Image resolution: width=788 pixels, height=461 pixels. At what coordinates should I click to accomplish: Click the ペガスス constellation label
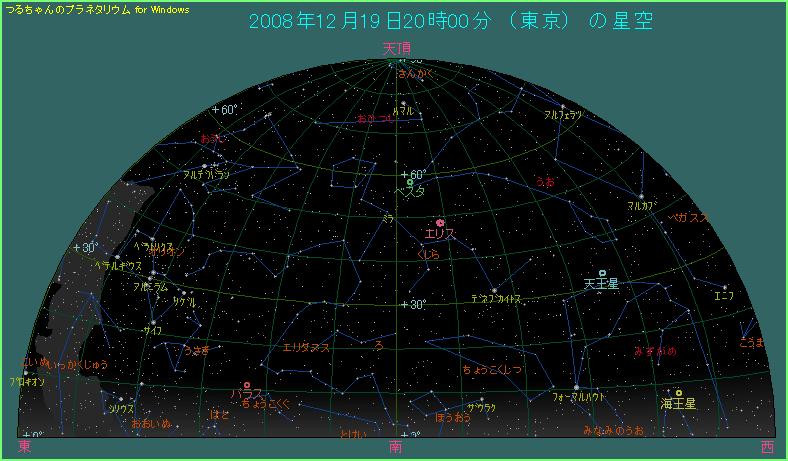pos(688,217)
